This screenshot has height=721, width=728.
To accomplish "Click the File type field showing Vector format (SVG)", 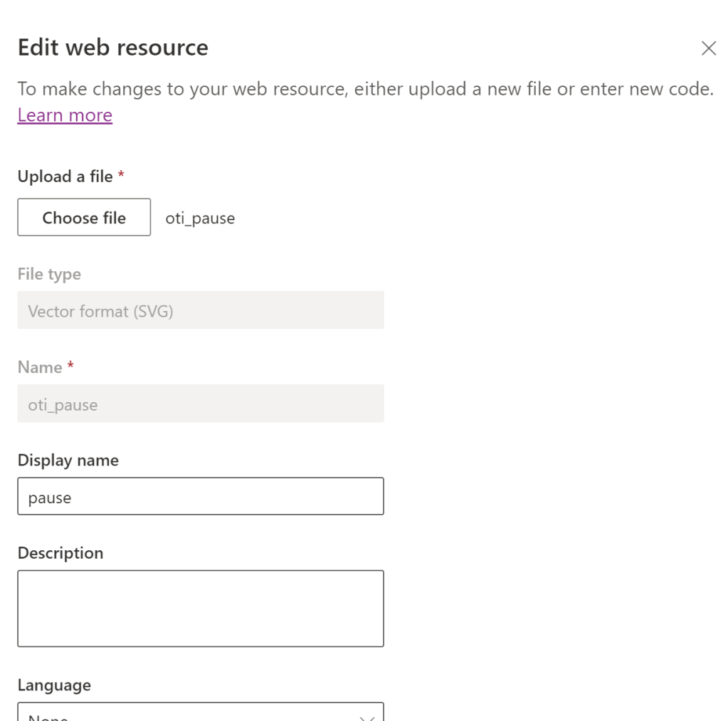I will (x=200, y=310).
